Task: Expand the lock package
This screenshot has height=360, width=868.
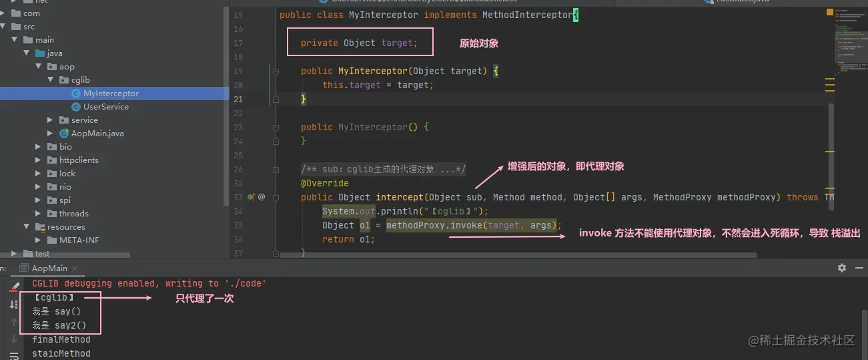Action: [x=39, y=174]
